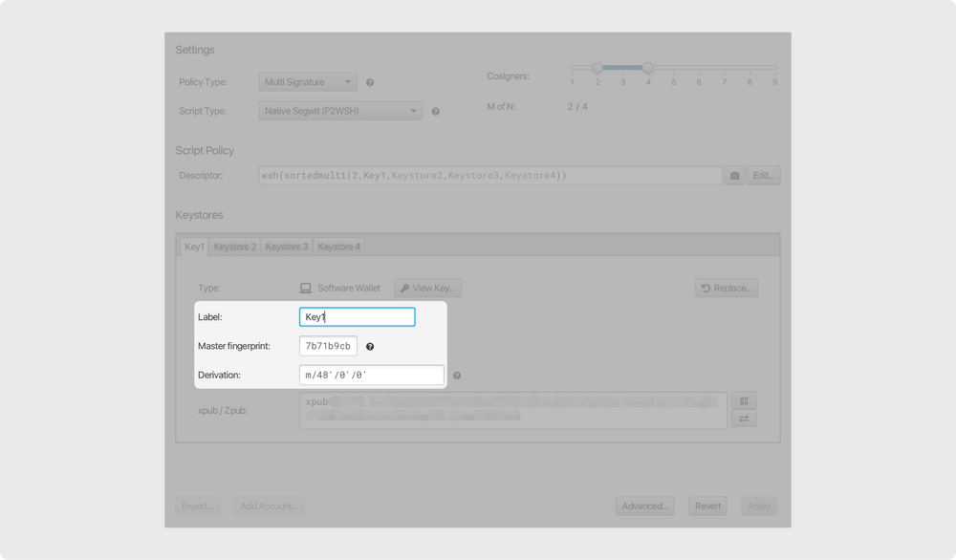Viewport: 956px width, 560px height.
Task: Open the Keystore 3 tab
Action: pyautogui.click(x=286, y=246)
